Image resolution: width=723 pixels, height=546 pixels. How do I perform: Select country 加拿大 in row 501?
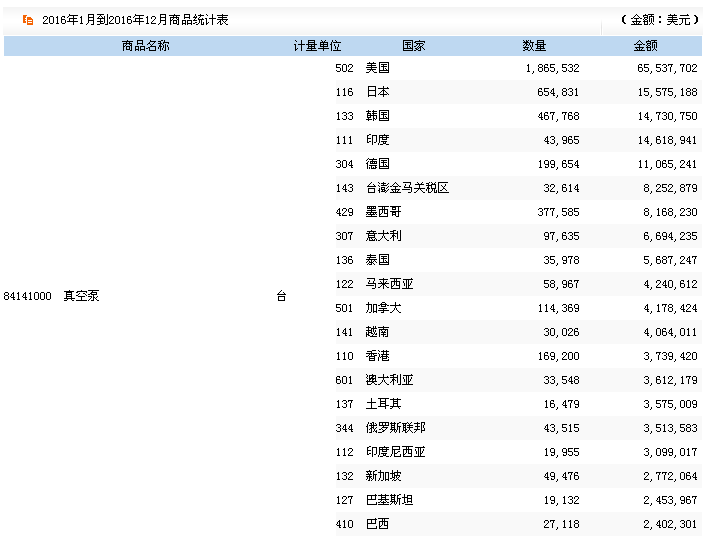pos(384,308)
